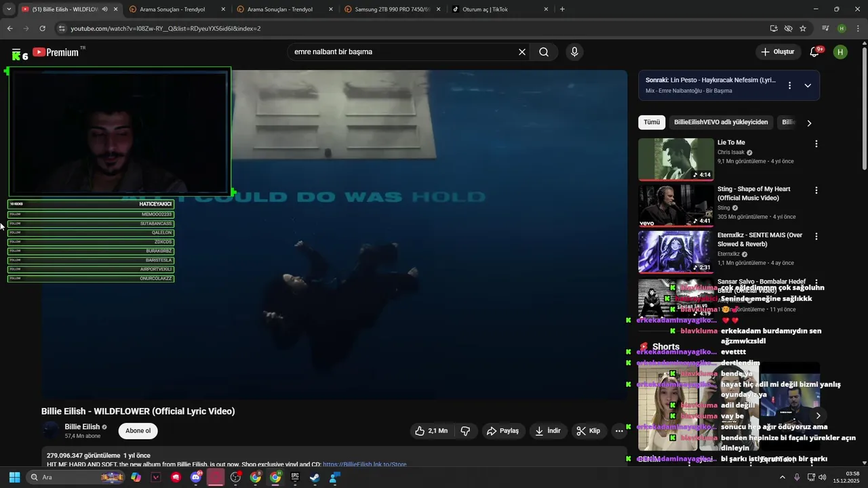Image resolution: width=868 pixels, height=488 pixels.
Task: Click the Abone ol subscribe button
Action: (138, 431)
